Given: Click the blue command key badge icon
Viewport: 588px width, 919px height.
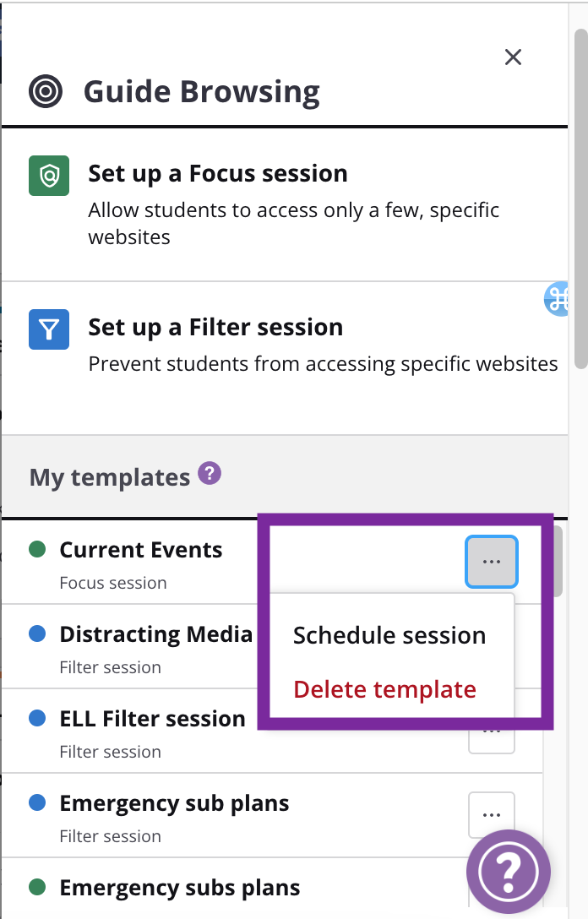Looking at the screenshot, I should (x=557, y=299).
